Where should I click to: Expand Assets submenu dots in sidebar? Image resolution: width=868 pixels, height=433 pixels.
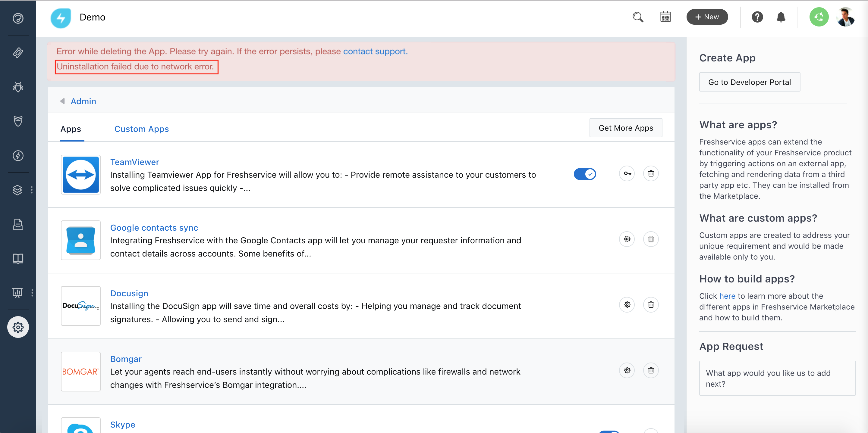click(32, 190)
